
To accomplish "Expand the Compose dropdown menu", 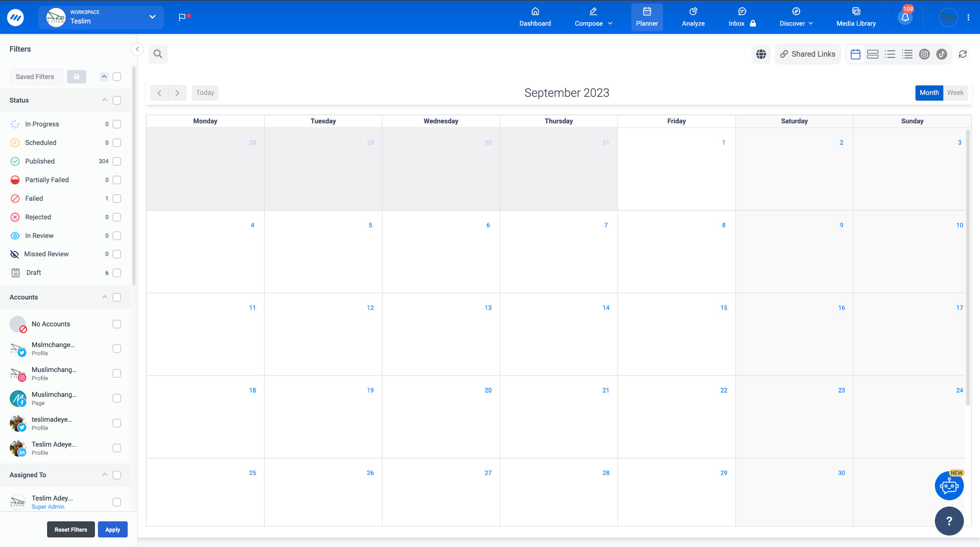I will [611, 23].
